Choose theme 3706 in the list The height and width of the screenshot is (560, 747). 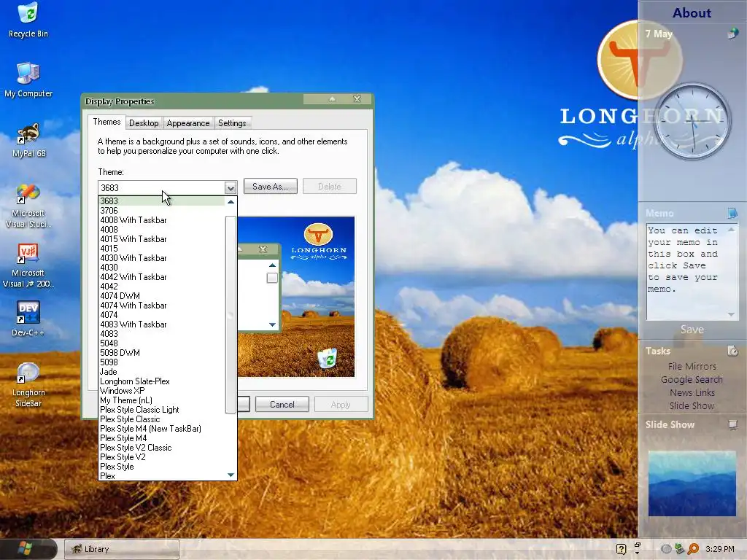tap(161, 211)
